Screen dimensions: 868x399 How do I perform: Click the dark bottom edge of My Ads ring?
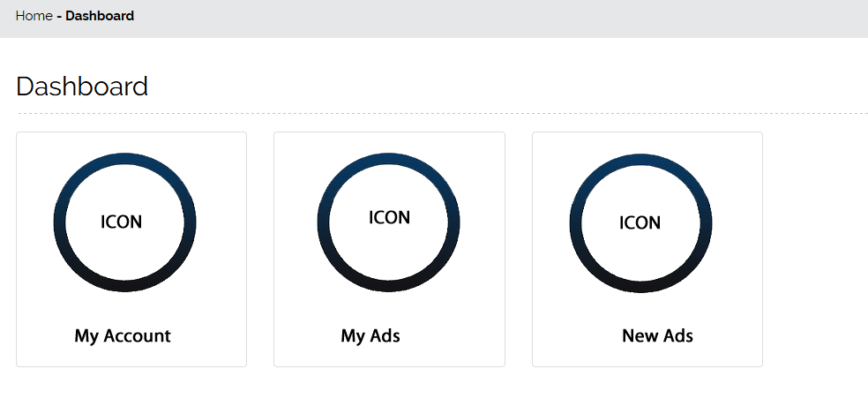tap(389, 283)
